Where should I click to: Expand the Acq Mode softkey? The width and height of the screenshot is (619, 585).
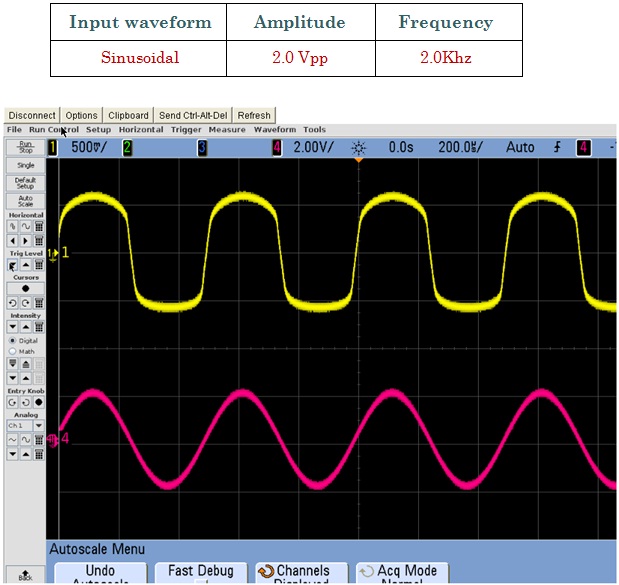pyautogui.click(x=402, y=573)
